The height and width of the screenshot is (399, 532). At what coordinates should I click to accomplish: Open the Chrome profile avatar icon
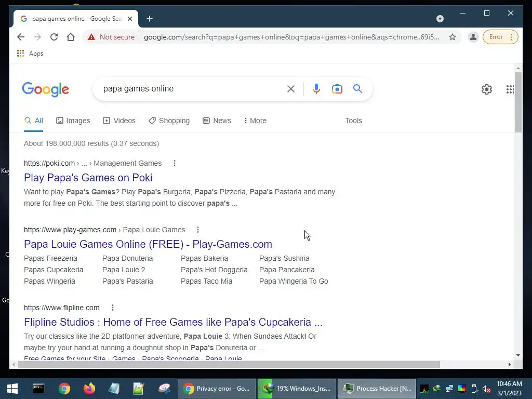[x=473, y=37]
